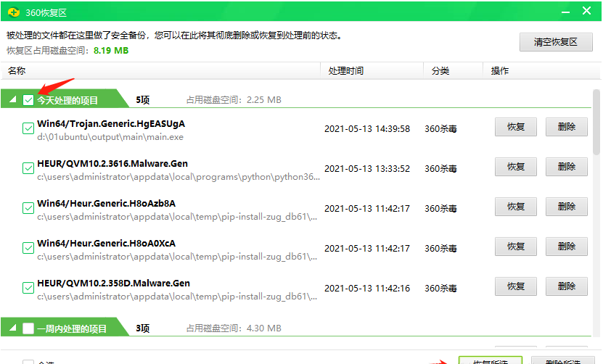Sort by 名称 column header

(x=17, y=71)
